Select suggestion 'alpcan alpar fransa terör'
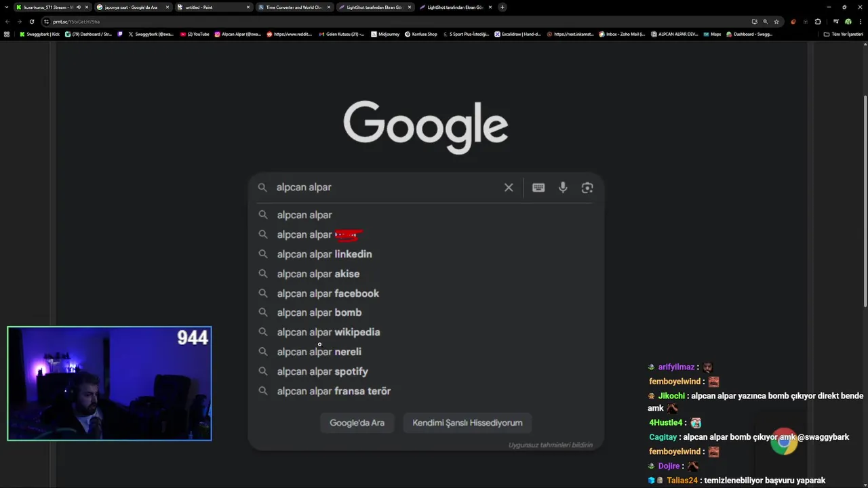 (x=426, y=391)
